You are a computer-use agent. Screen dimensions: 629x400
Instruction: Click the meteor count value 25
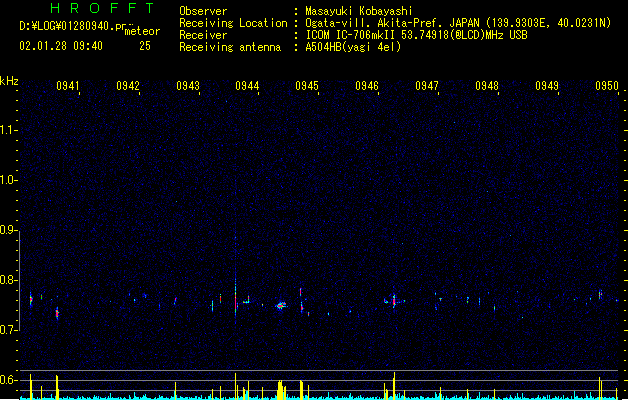[145, 46]
